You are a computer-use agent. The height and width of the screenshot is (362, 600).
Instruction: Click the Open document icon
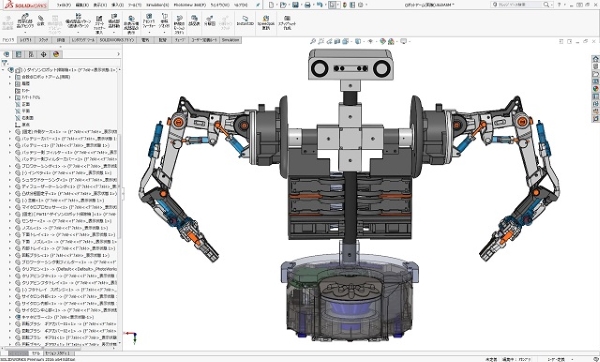click(283, 5)
